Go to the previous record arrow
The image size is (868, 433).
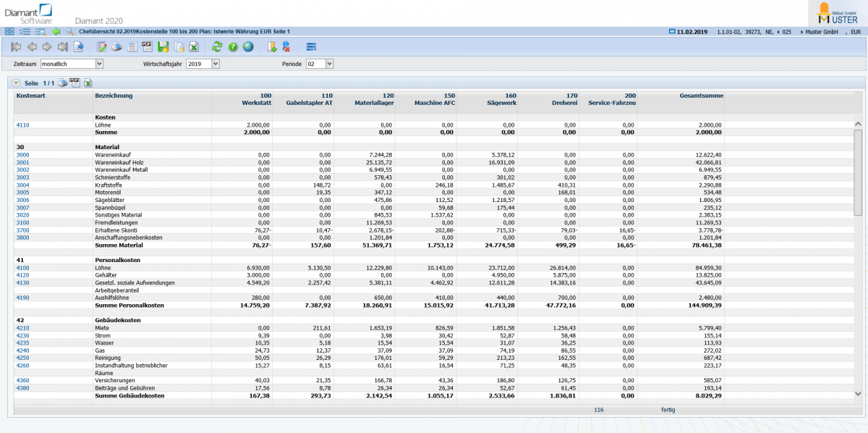click(31, 47)
